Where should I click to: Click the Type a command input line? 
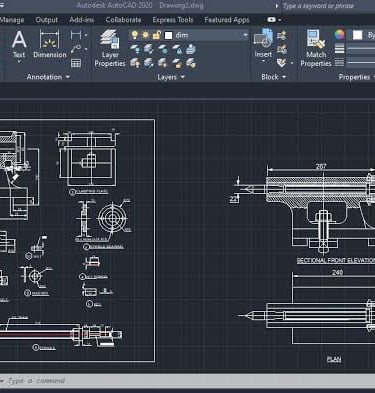[187, 381]
